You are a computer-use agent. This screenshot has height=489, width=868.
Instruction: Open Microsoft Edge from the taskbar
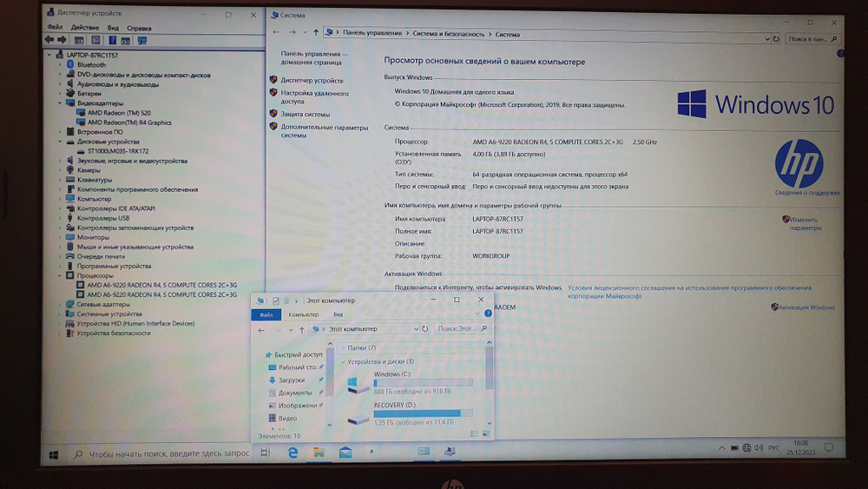coord(293,453)
